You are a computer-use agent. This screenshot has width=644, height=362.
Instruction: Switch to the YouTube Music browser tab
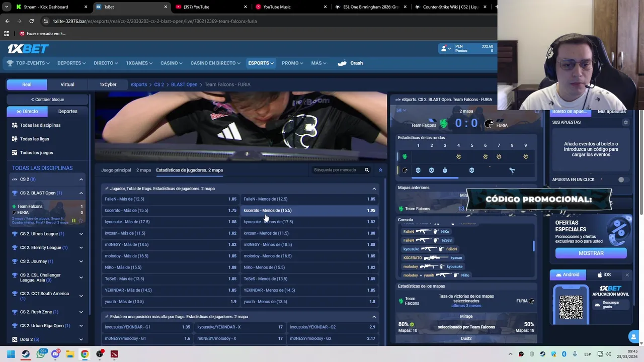click(x=291, y=7)
